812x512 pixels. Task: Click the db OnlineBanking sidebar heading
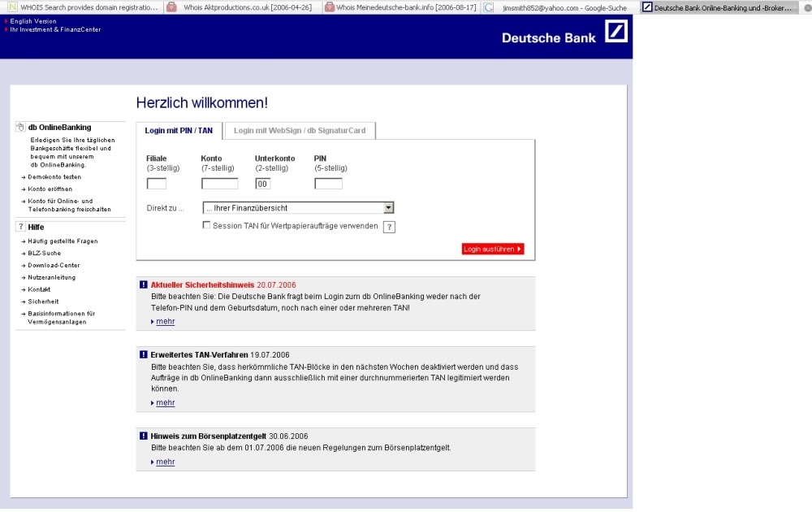pyautogui.click(x=59, y=127)
